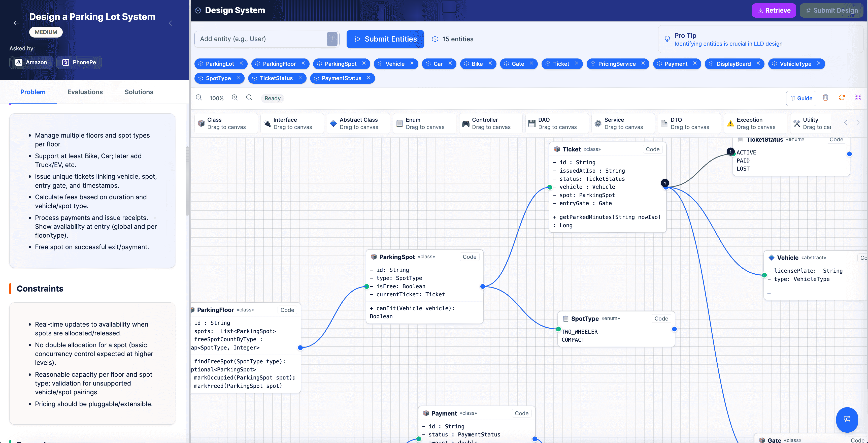Remove the ParkingLot entity chip
This screenshot has height=443, width=868.
pos(241,64)
